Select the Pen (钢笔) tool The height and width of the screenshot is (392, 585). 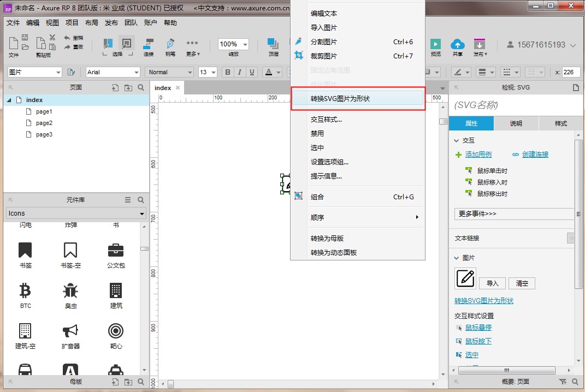pos(170,44)
